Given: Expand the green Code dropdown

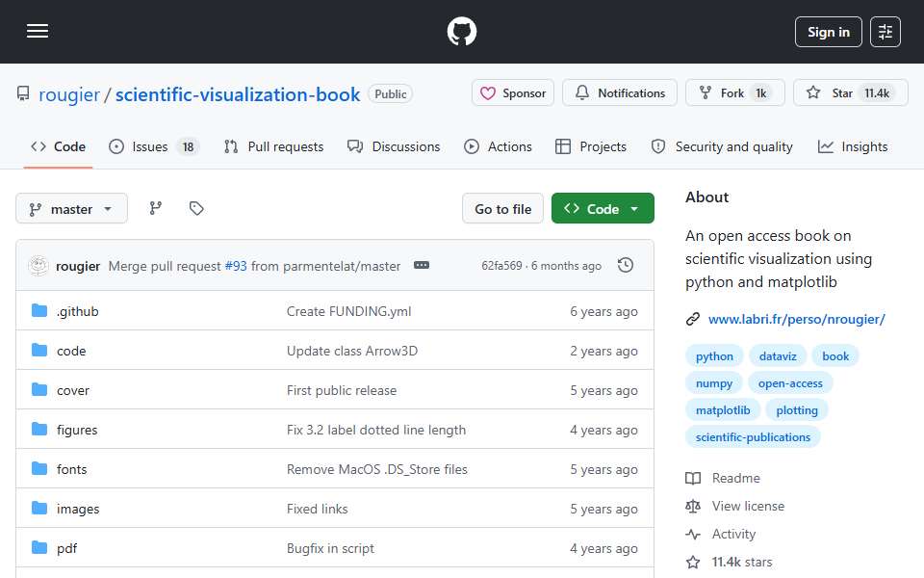Looking at the screenshot, I should [603, 209].
